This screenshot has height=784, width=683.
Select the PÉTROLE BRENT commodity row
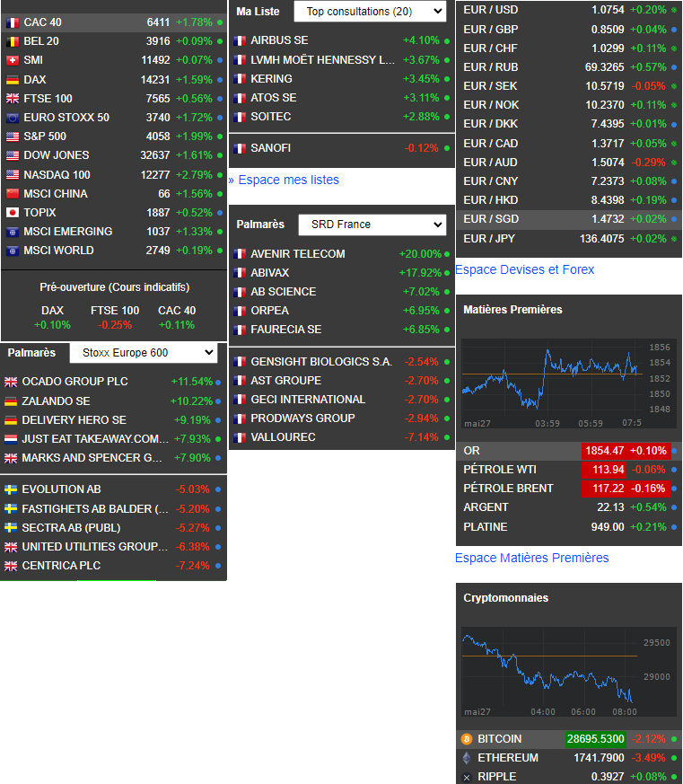pos(569,489)
